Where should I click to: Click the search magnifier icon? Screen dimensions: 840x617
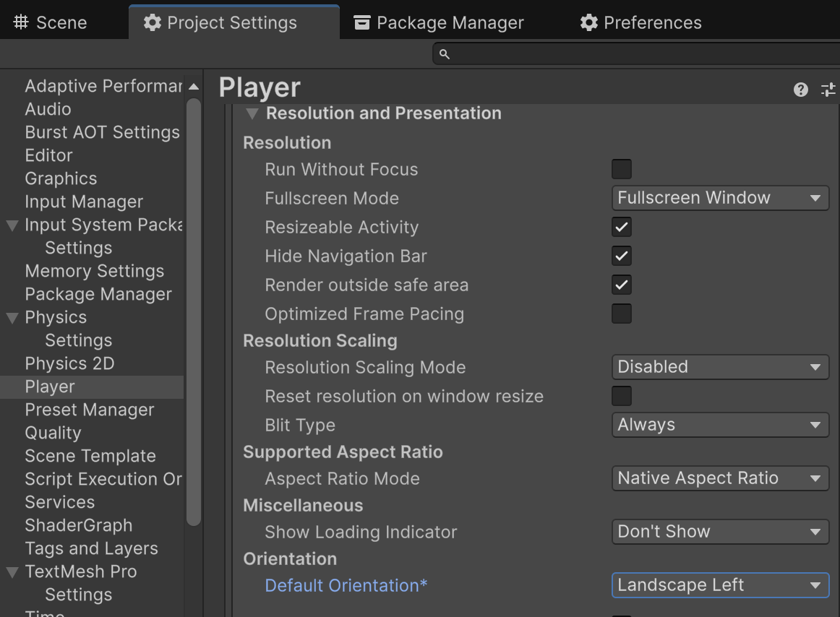(x=445, y=54)
